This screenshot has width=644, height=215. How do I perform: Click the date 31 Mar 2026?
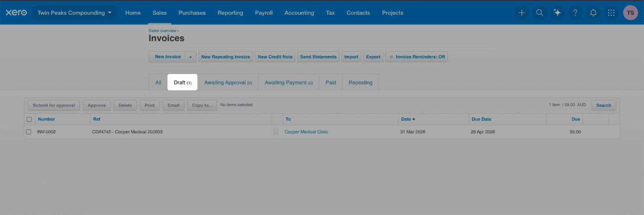point(412,132)
